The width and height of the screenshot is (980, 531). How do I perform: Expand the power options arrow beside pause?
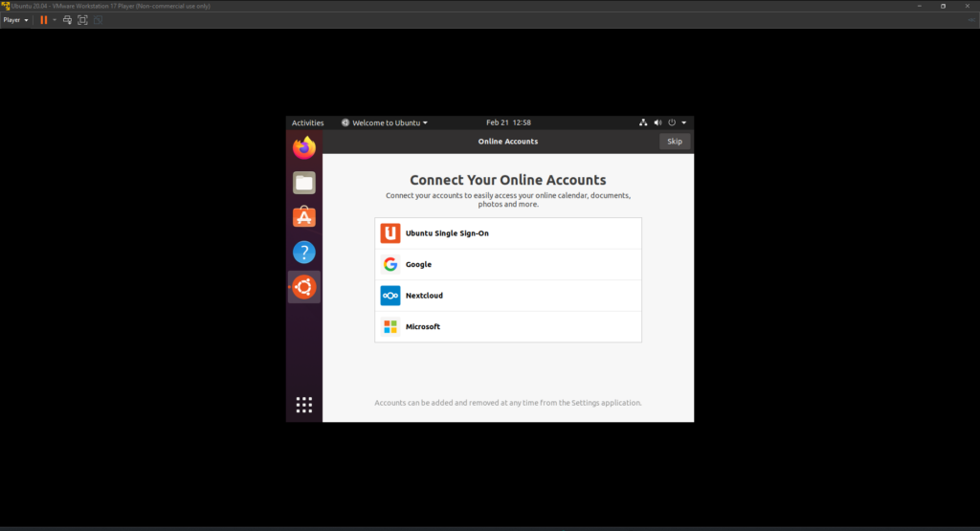click(x=55, y=20)
